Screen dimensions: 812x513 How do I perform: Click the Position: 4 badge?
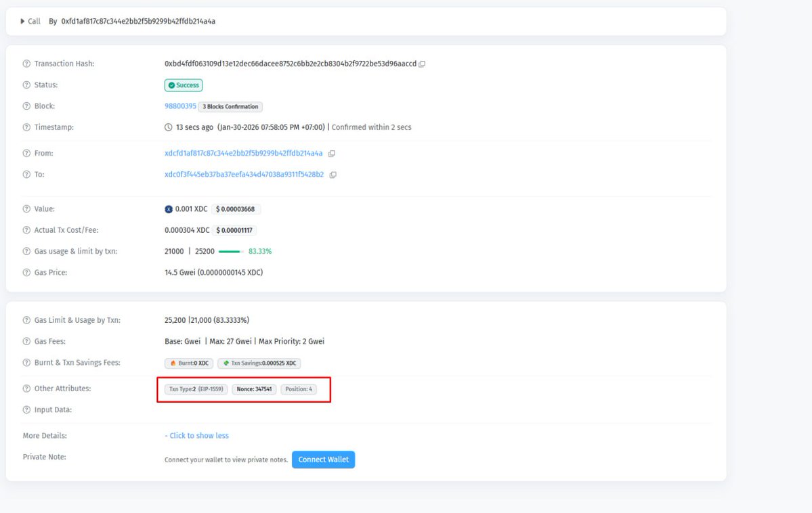[298, 389]
